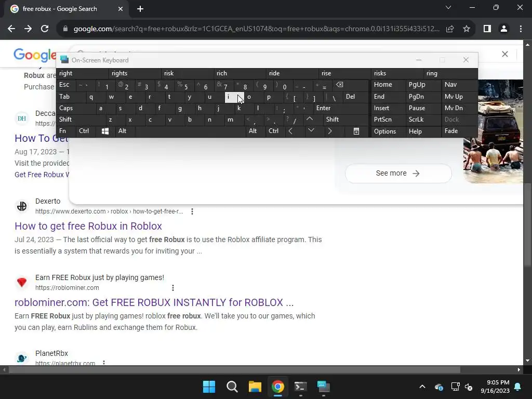Image resolution: width=532 pixels, height=399 pixels.
Task: Click the address bar URL field
Action: tap(256, 29)
